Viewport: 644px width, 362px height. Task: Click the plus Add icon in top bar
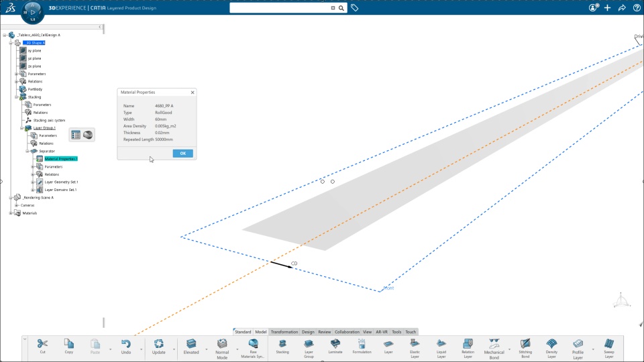point(608,8)
